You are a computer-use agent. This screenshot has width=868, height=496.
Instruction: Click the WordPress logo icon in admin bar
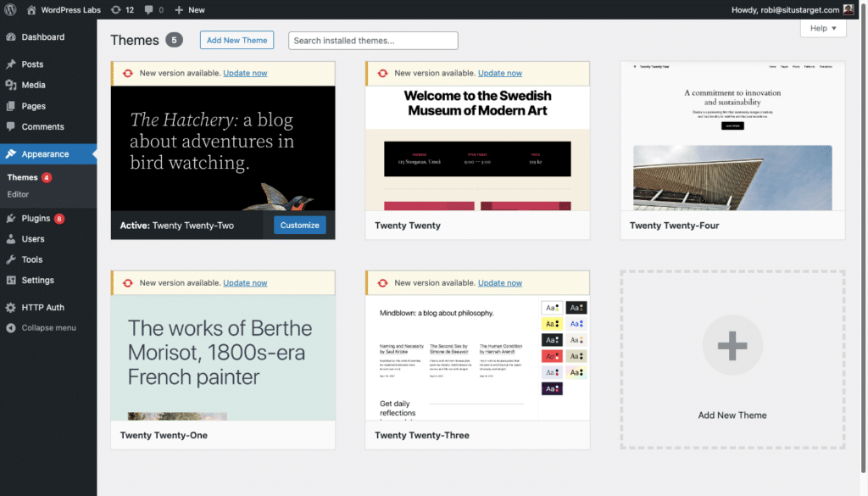10,9
